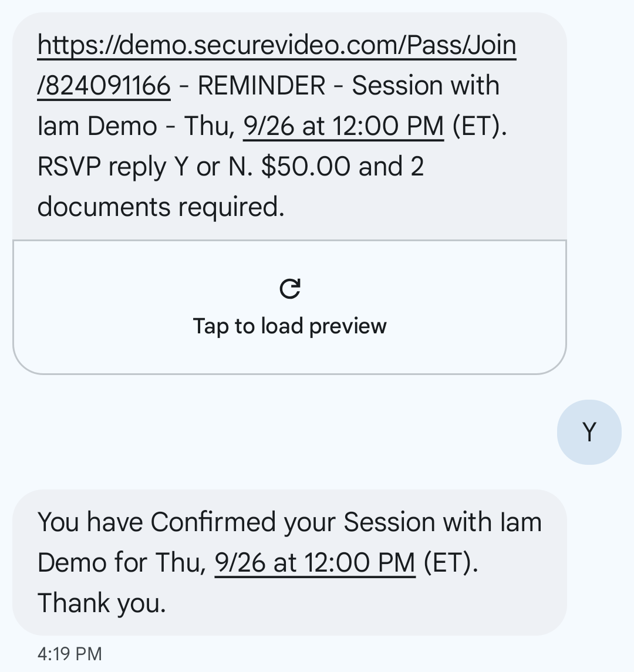This screenshot has width=634, height=672.
Task: Tap 'Tap to load preview'
Action: [x=290, y=325]
